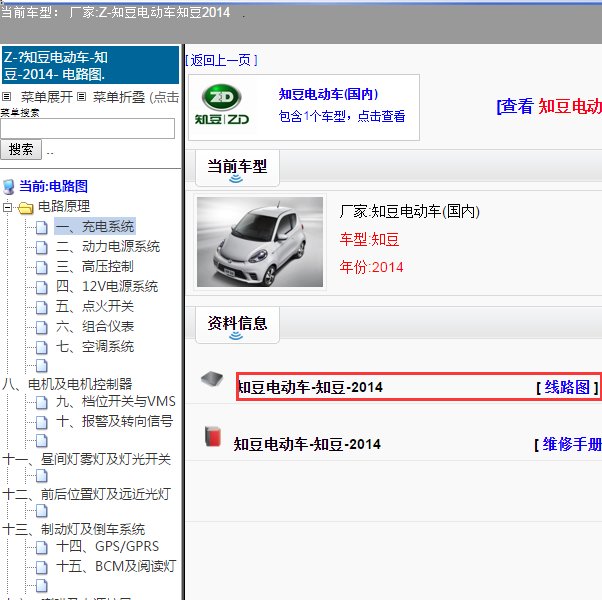The height and width of the screenshot is (600, 602).
Task: Click 菜单展开 text
Action: click(47, 97)
